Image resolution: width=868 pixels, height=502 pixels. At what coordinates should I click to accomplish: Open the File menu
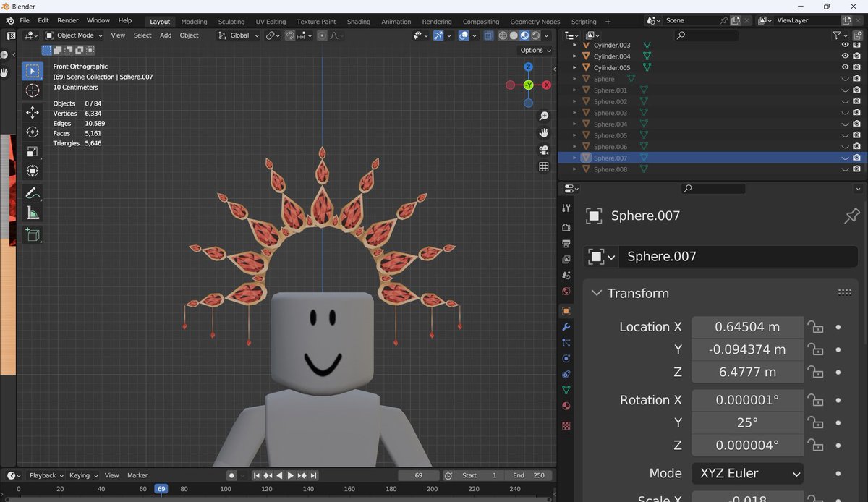pos(25,21)
